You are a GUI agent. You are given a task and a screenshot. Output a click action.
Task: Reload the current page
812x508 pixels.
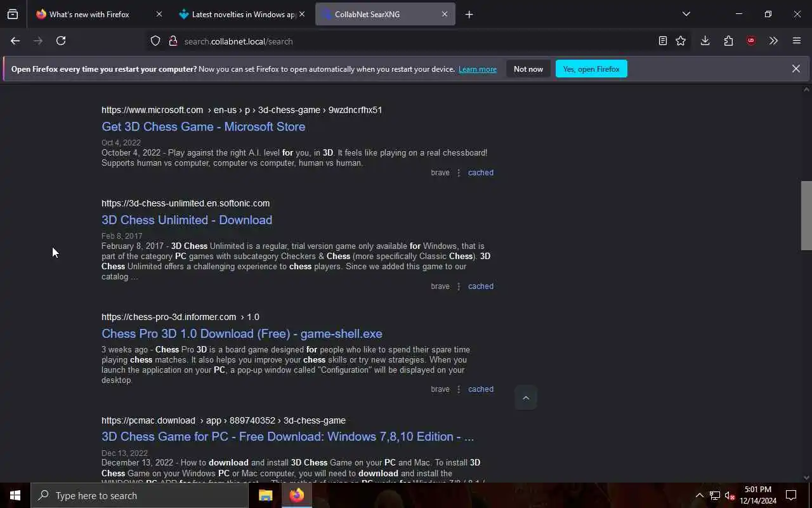(61, 41)
